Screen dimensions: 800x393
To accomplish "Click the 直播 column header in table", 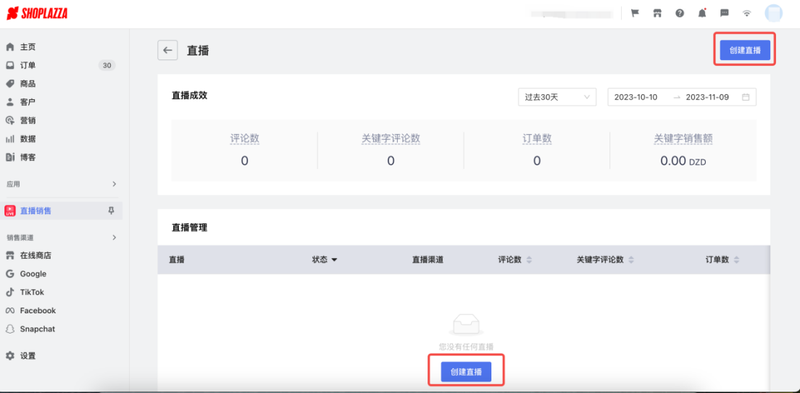I will (177, 260).
